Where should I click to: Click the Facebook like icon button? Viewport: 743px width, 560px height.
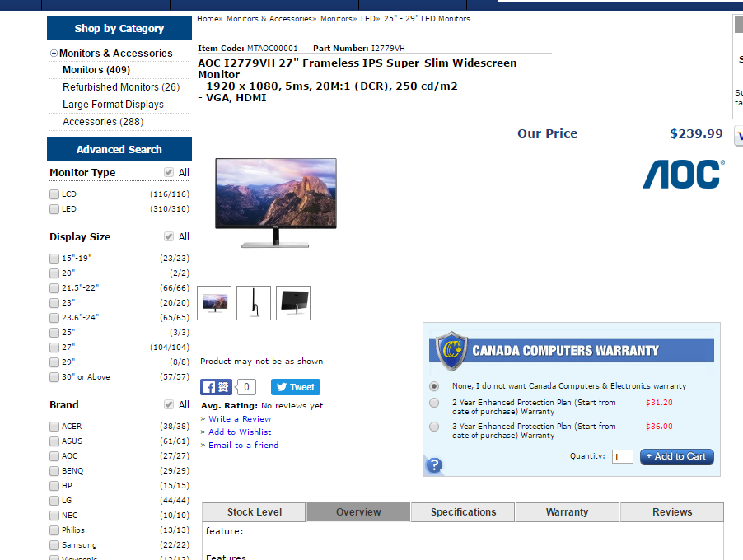217,387
